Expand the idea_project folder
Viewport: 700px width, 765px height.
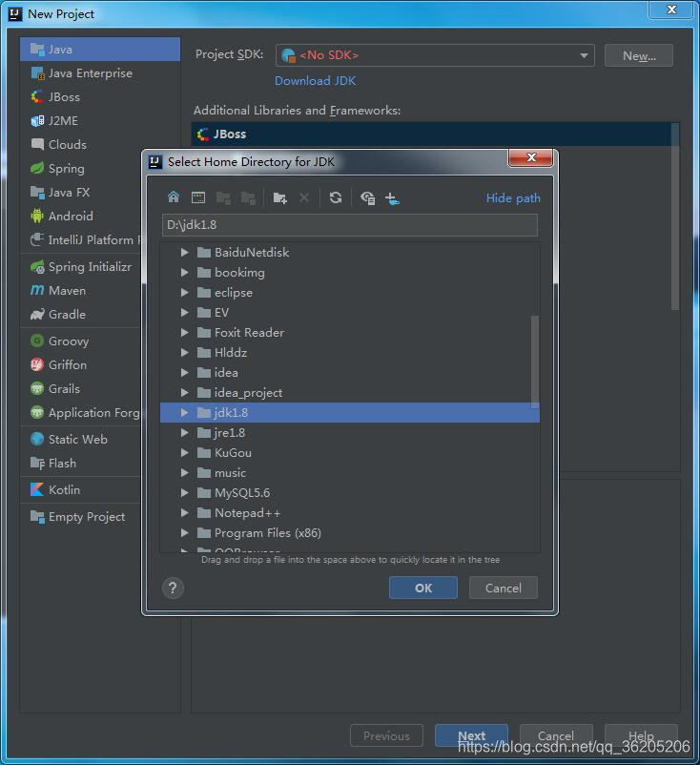click(184, 392)
